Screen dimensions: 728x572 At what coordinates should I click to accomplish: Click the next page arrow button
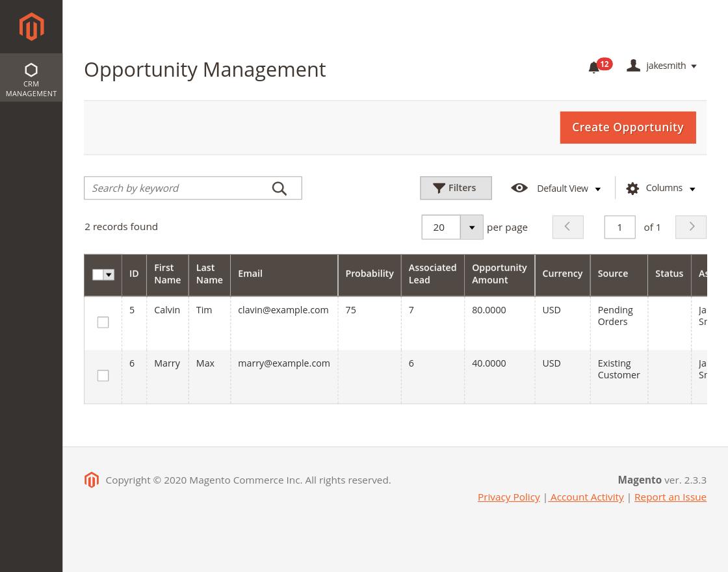690,227
